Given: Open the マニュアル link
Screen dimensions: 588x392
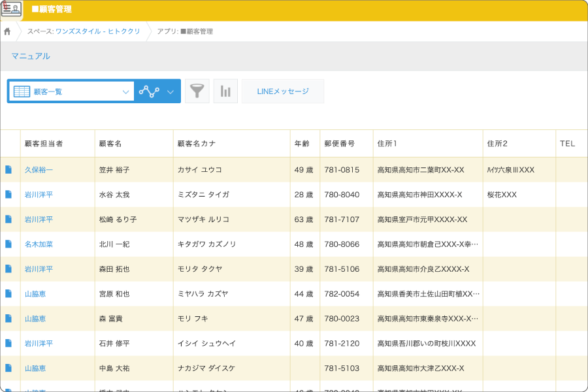Looking at the screenshot, I should [x=31, y=56].
